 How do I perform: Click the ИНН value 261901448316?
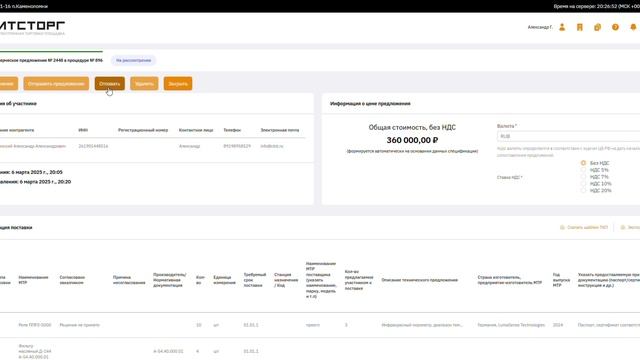(93, 146)
